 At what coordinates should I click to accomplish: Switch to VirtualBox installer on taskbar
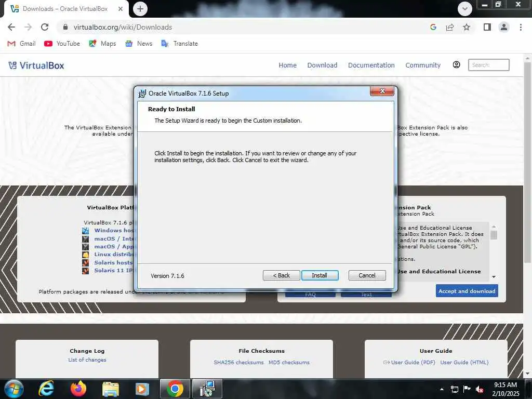(207, 389)
